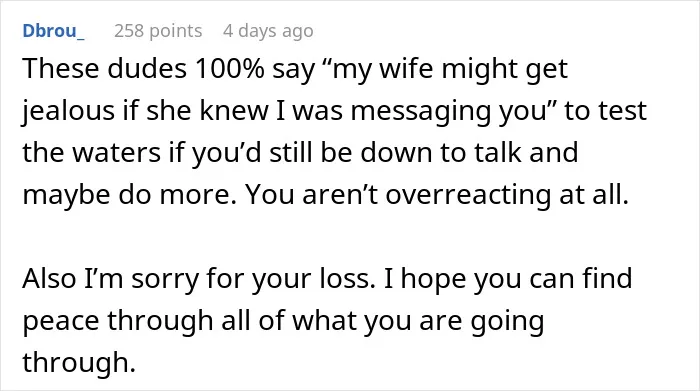Click the phrase "the waters" in the comment
Screen dimensions: 700x391
[x=92, y=152]
